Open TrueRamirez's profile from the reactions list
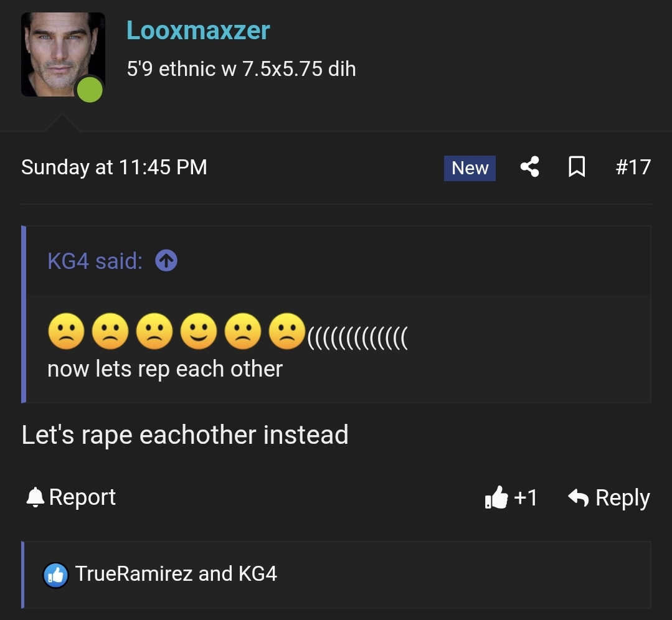 133,573
